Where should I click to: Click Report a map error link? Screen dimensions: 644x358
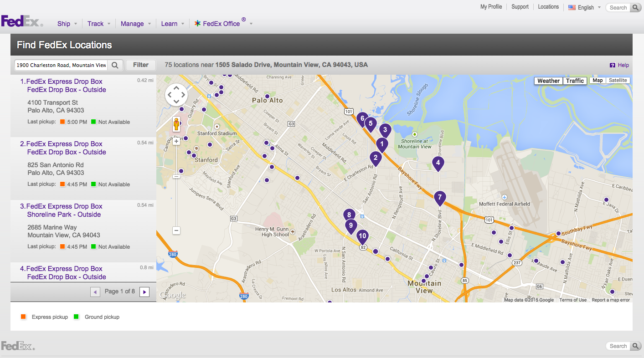(611, 300)
